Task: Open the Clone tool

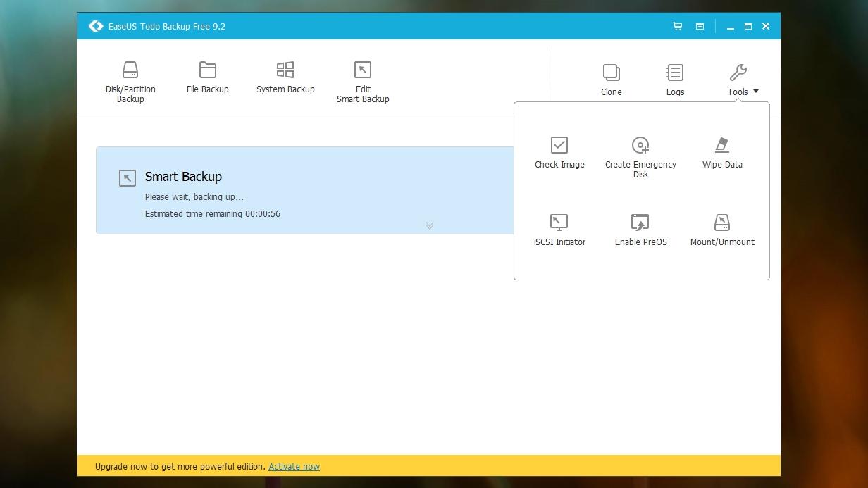Action: (x=612, y=80)
